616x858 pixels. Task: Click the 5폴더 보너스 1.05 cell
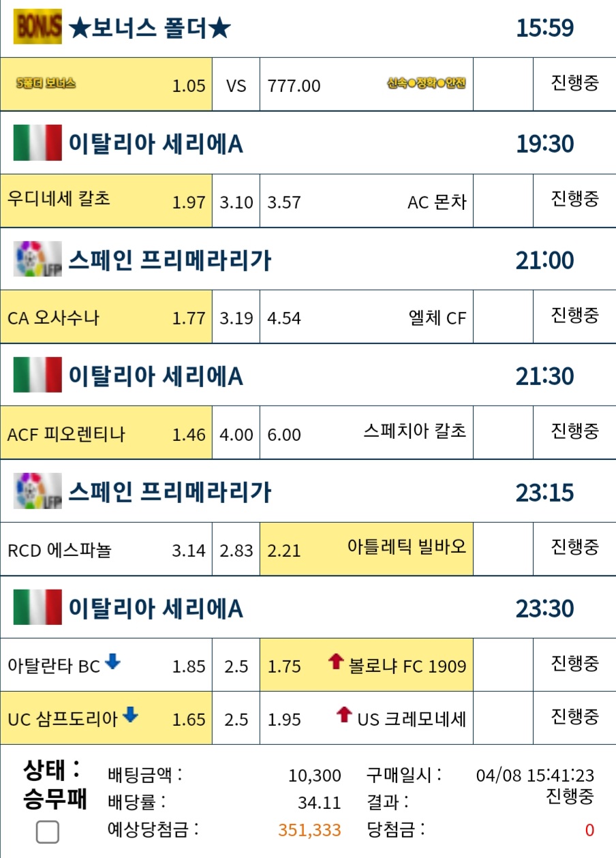point(106,85)
